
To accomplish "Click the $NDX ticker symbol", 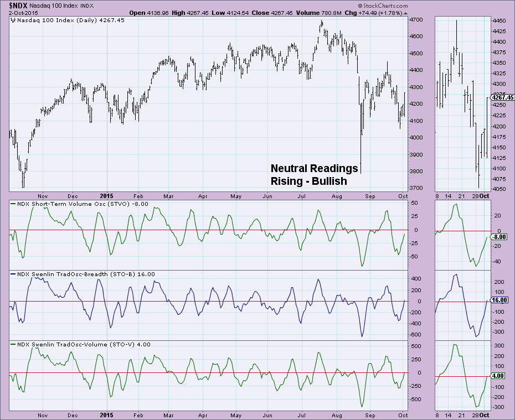I will coord(18,6).
